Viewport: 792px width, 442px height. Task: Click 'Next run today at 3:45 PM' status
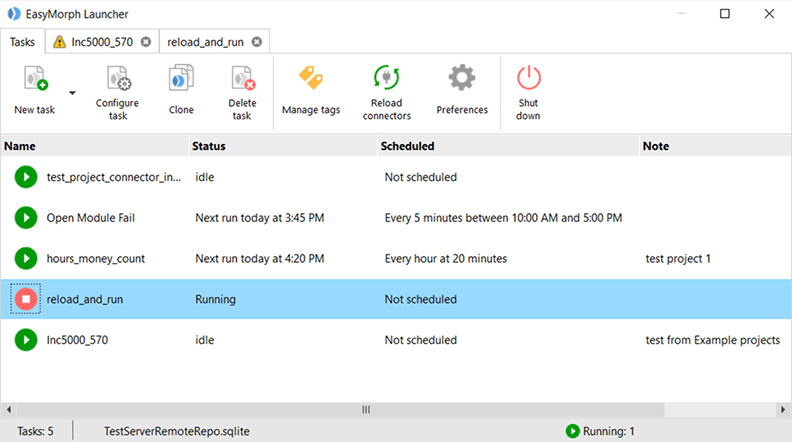pyautogui.click(x=260, y=218)
